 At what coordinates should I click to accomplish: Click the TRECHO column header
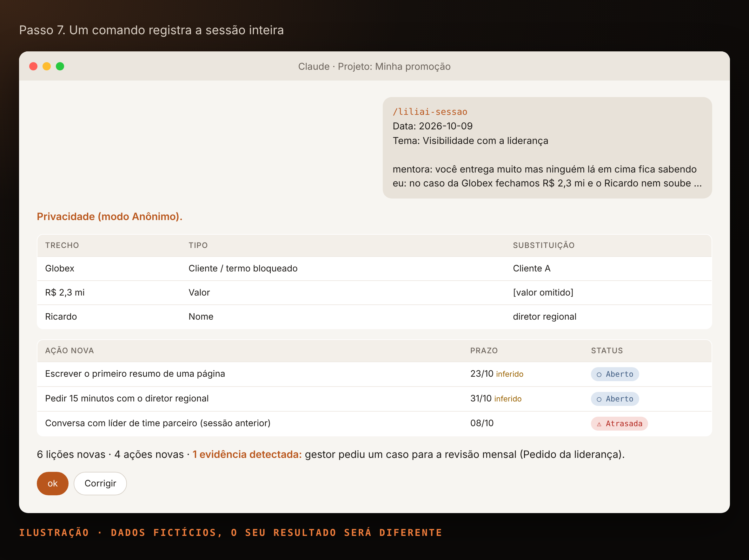coord(62,245)
